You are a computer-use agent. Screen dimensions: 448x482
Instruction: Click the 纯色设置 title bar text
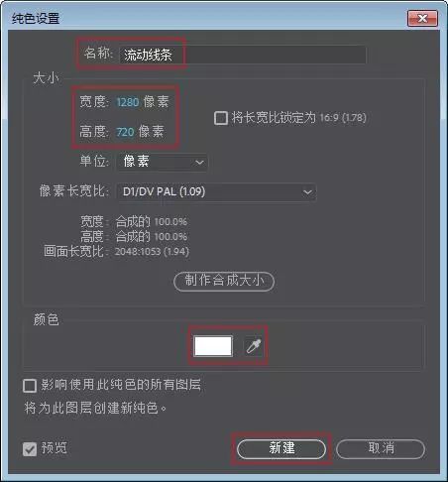(x=36, y=18)
